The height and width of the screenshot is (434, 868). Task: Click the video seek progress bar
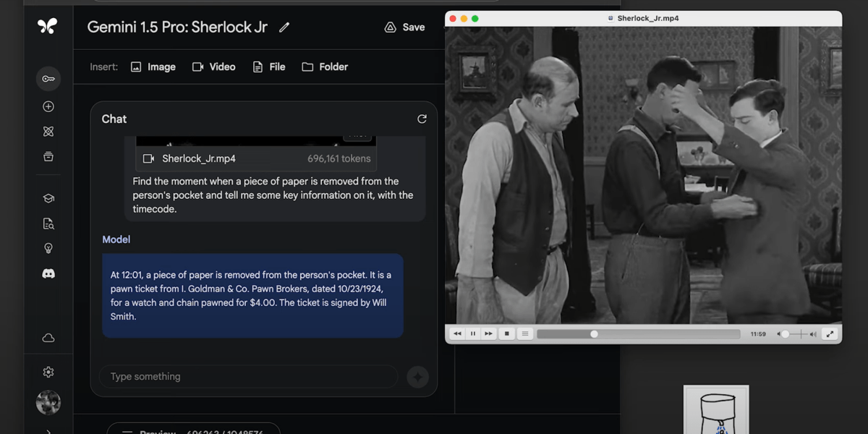click(638, 334)
